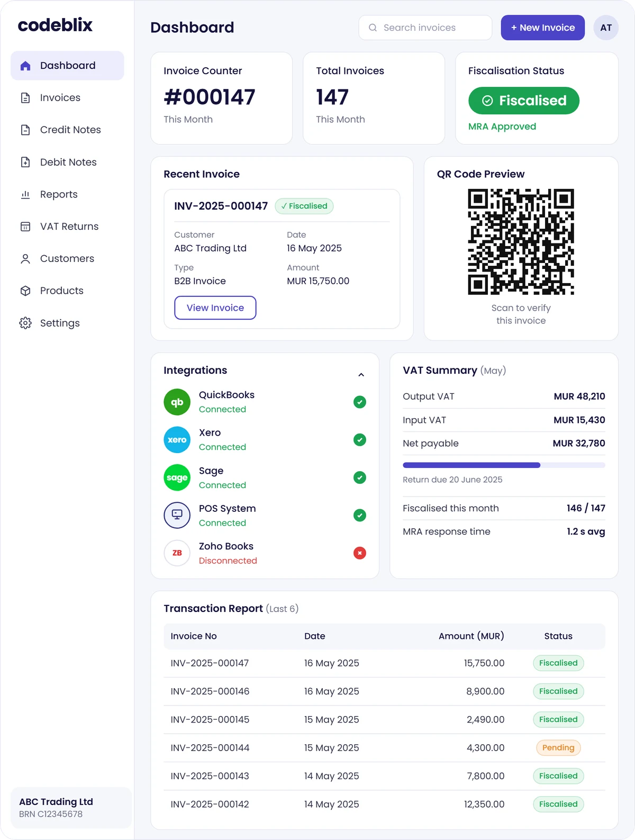The height and width of the screenshot is (840, 635).
Task: Click the Customers person icon
Action: tap(25, 259)
